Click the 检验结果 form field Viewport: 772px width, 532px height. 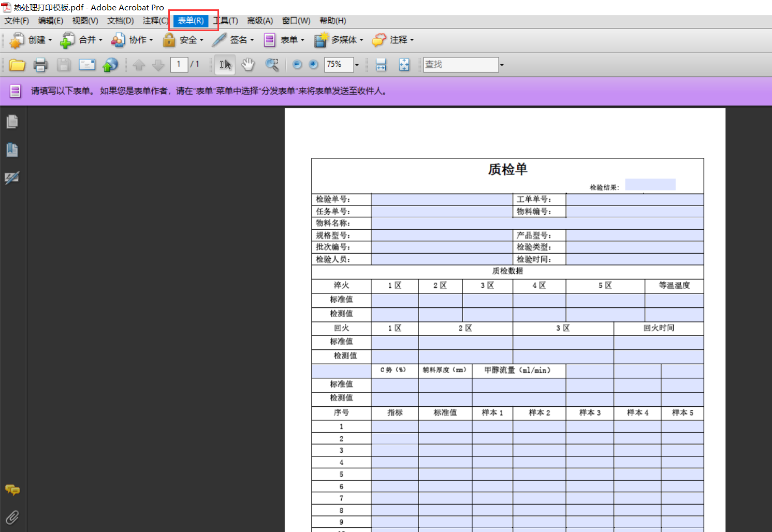(650, 184)
